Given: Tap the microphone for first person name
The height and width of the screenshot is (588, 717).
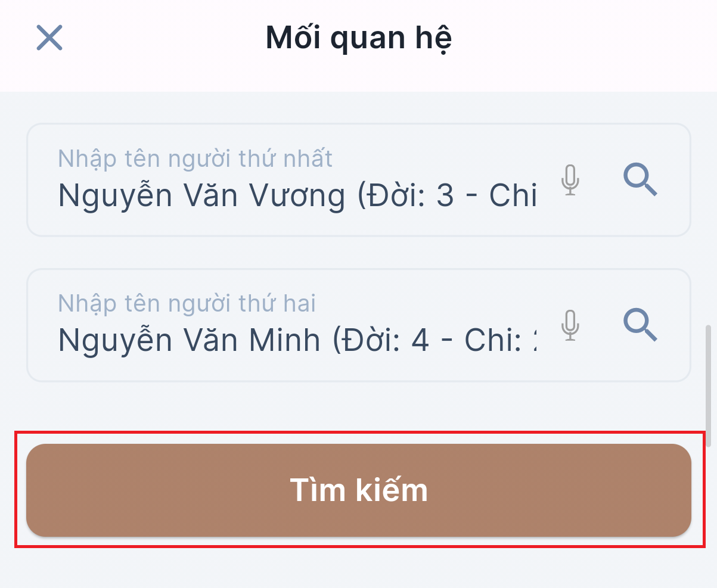Looking at the screenshot, I should coord(570,180).
